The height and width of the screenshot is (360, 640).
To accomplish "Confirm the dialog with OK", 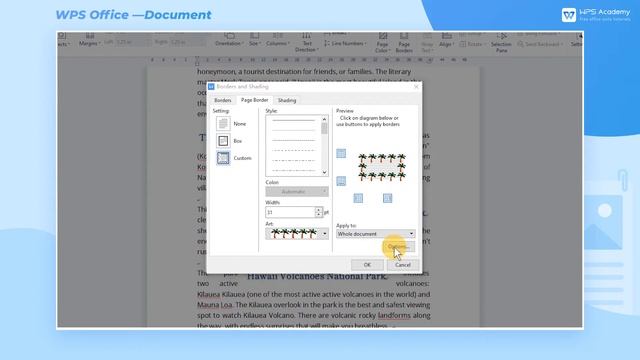I will [367, 265].
